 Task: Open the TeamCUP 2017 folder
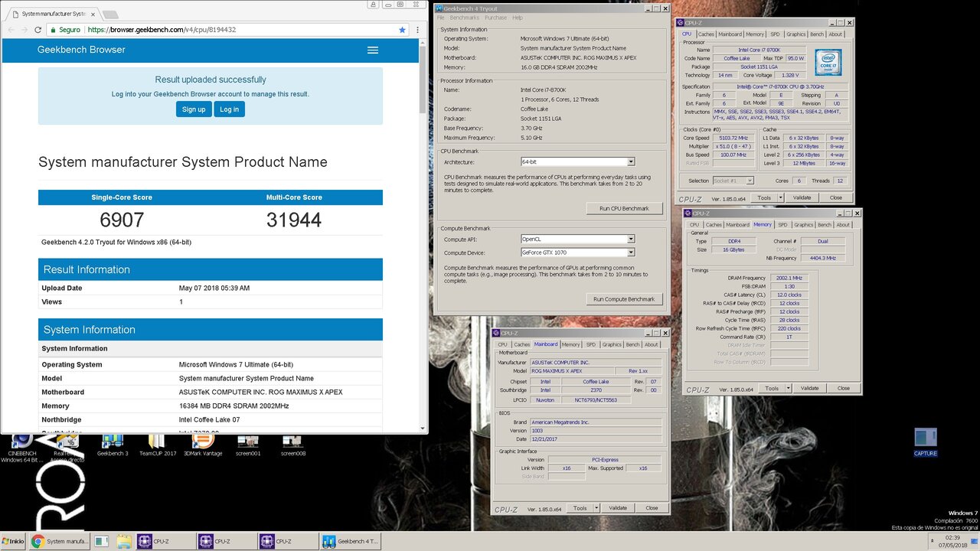click(157, 446)
